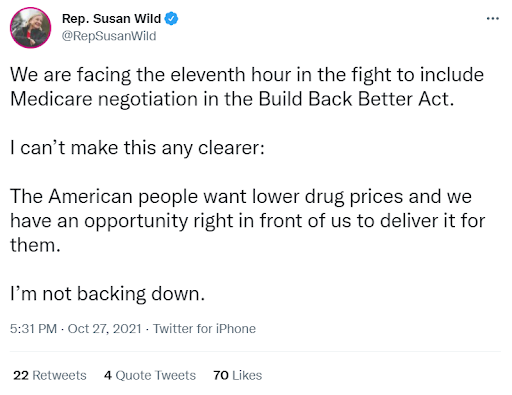The image size is (512, 395).
Task: View the 4 Quote Tweets list
Action: (150, 375)
